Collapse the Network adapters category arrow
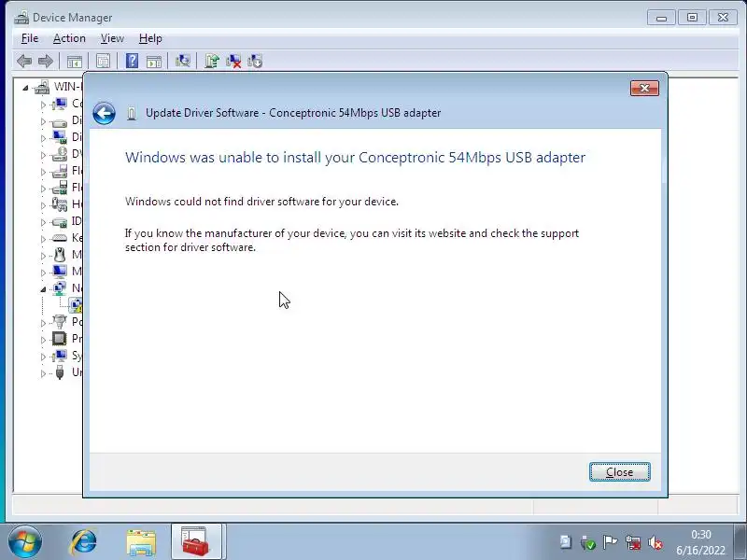This screenshot has width=747, height=560. point(43,289)
